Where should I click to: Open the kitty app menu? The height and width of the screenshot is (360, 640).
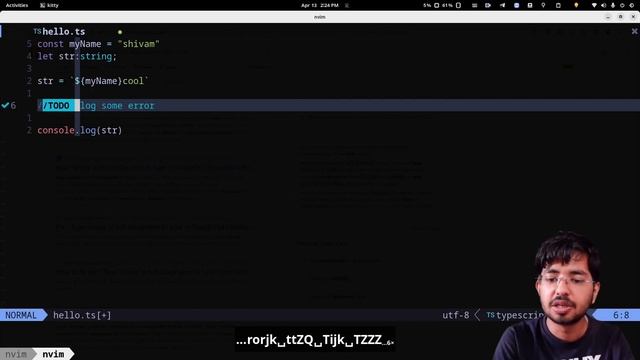tap(49, 5)
